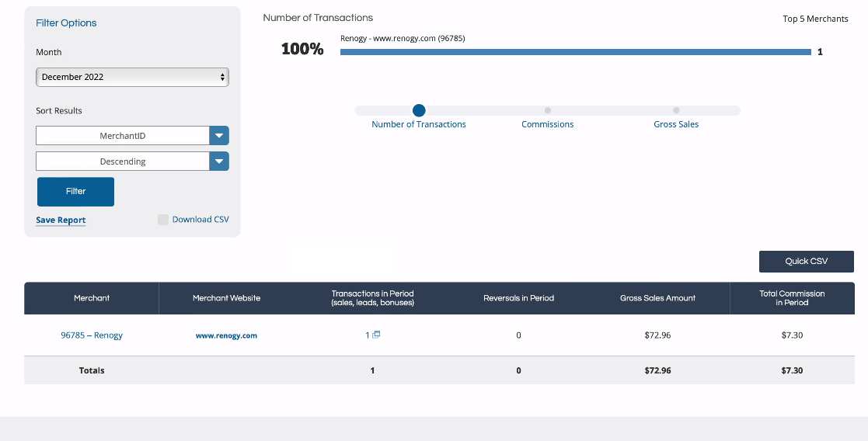868x441 pixels.
Task: Click the Quick CSV button
Action: [x=806, y=261]
